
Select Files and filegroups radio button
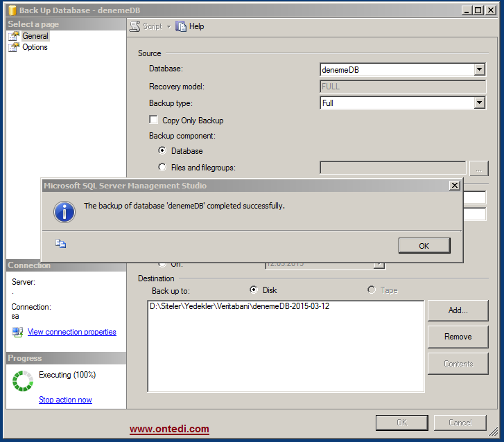pos(162,167)
